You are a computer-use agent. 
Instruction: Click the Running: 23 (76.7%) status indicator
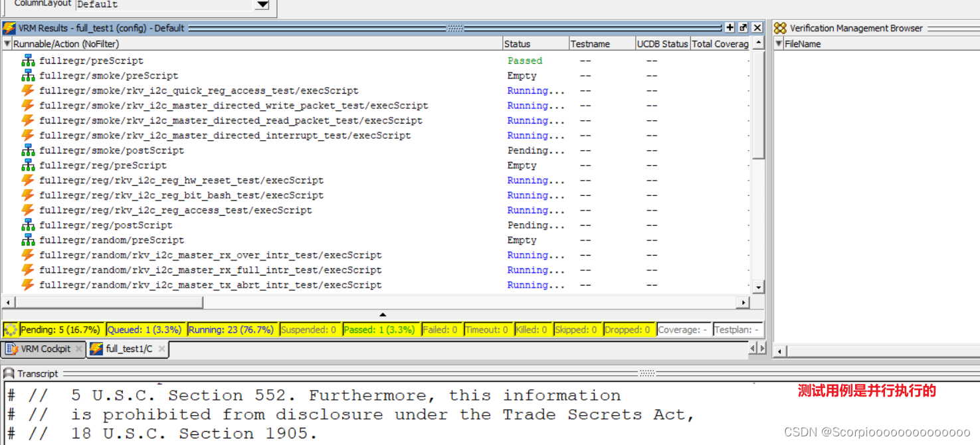coord(231,329)
